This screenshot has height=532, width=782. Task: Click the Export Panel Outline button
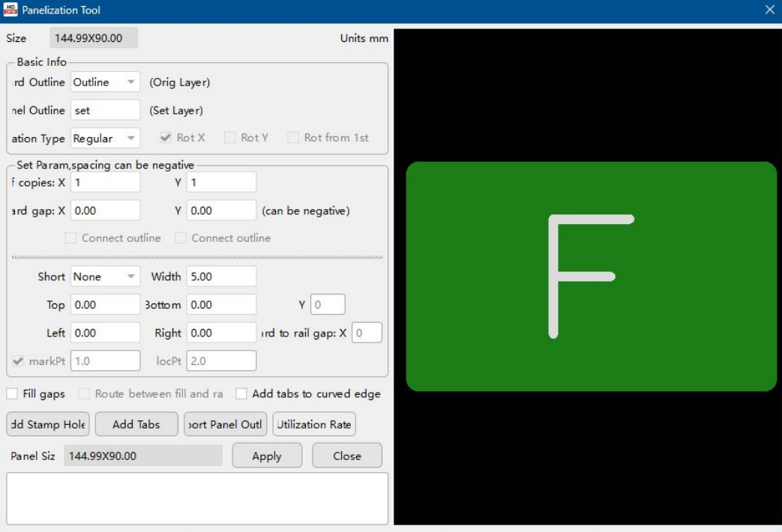[x=225, y=425]
